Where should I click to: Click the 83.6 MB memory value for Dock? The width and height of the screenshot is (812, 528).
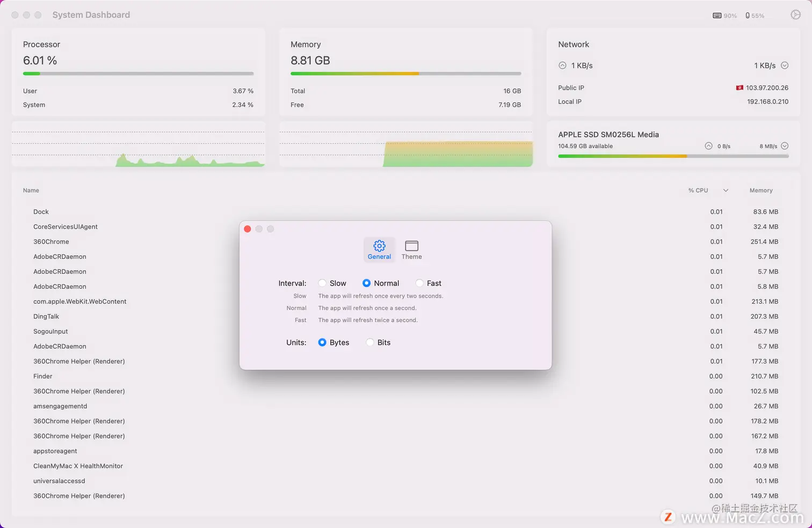point(766,212)
